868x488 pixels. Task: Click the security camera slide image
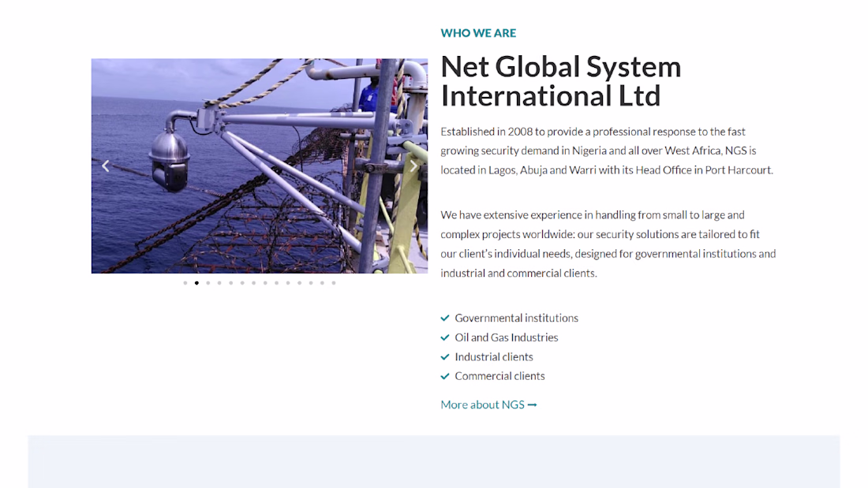tap(260, 166)
